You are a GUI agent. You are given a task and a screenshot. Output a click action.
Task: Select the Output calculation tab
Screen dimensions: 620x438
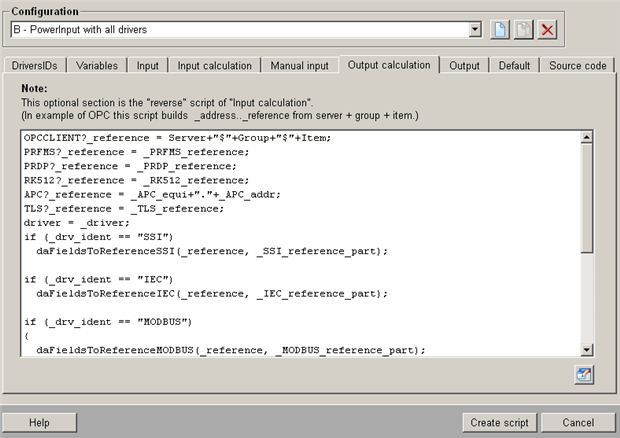[x=389, y=65]
